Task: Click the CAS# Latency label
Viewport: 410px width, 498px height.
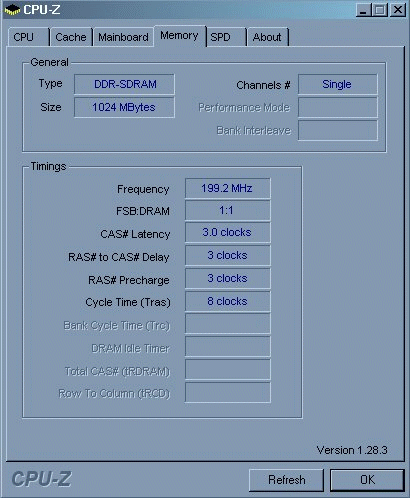Action: coord(135,234)
